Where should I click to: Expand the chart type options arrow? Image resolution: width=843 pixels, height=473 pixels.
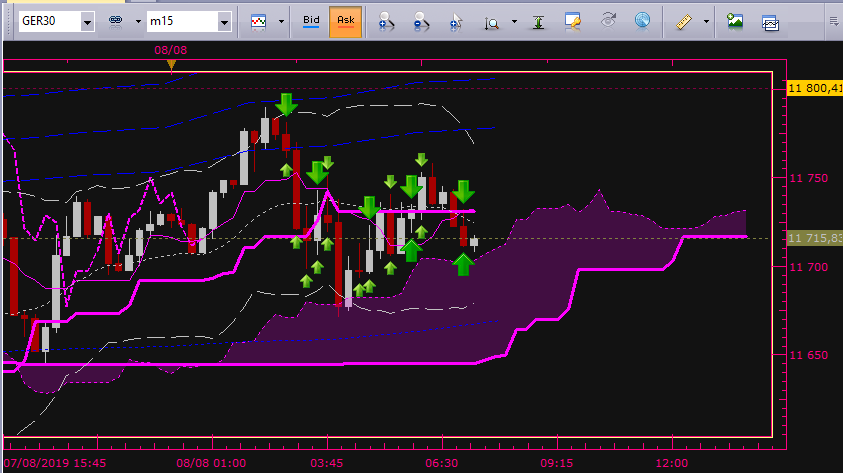point(281,22)
